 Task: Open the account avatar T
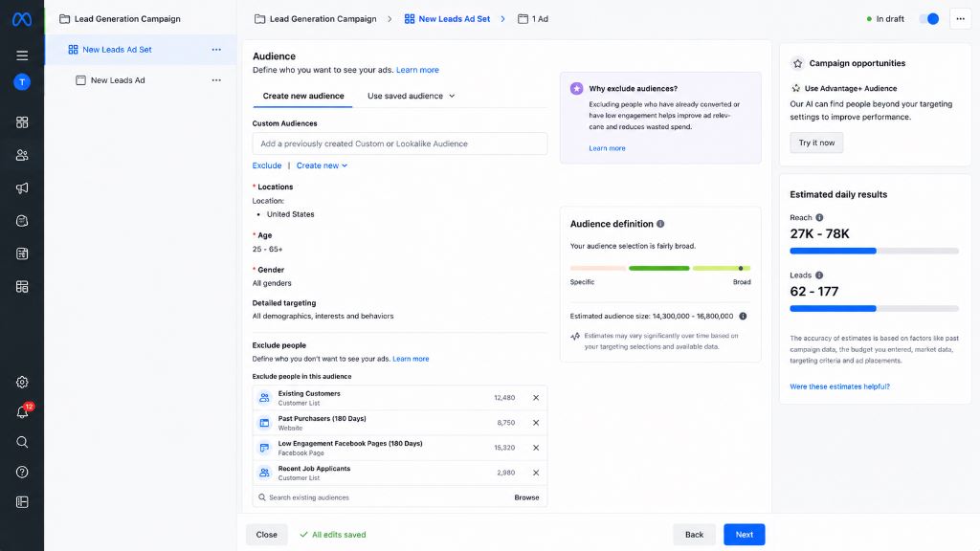point(22,82)
